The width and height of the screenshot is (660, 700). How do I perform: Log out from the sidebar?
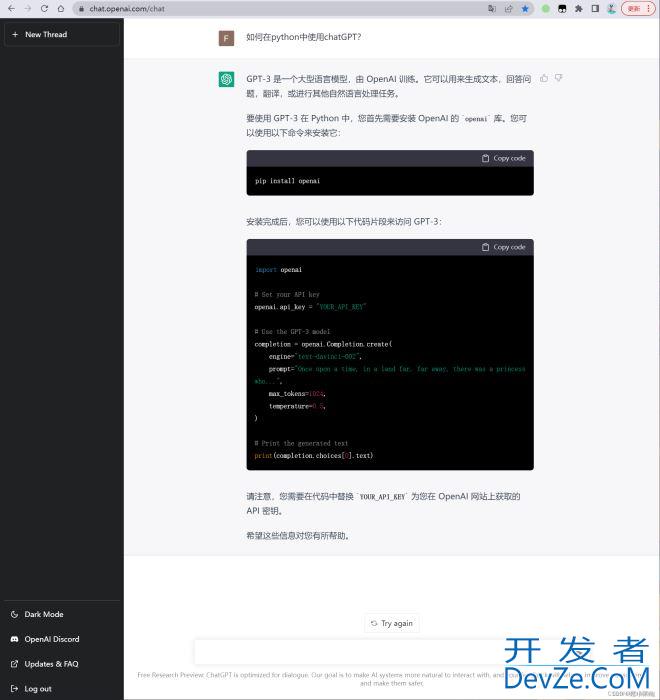[62, 689]
